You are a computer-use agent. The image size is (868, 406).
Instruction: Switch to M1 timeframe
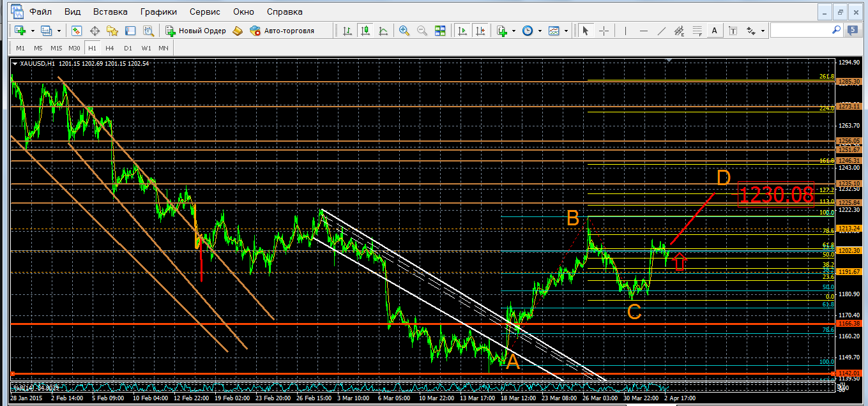coord(20,49)
